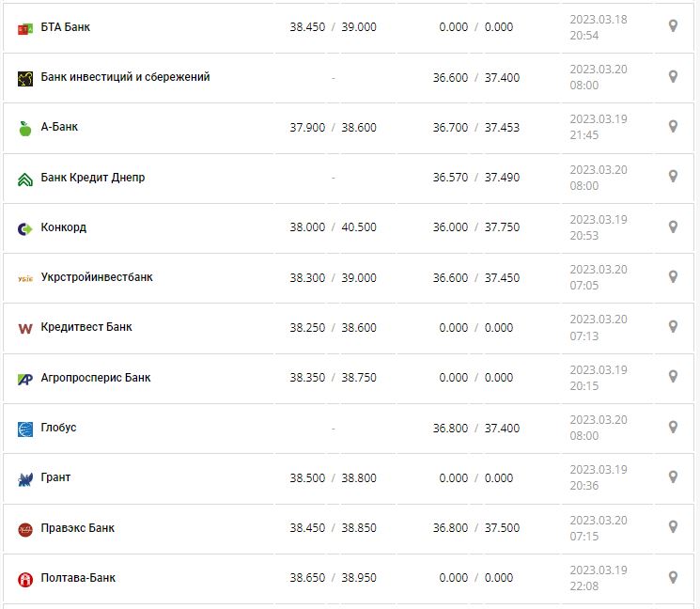The width and height of the screenshot is (700, 609).
Task: Open Банк инвестиций и сбережений page
Action: point(125,77)
